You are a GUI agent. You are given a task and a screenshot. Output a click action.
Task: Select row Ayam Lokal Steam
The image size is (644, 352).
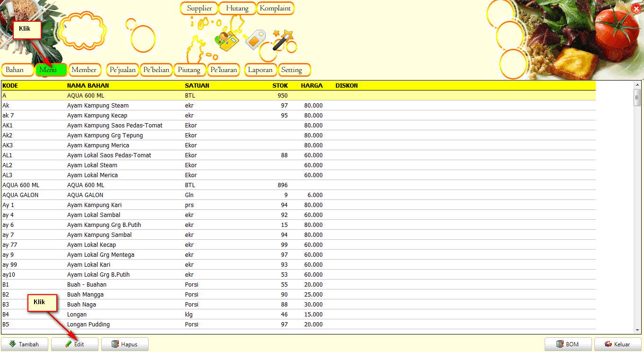coord(299,165)
